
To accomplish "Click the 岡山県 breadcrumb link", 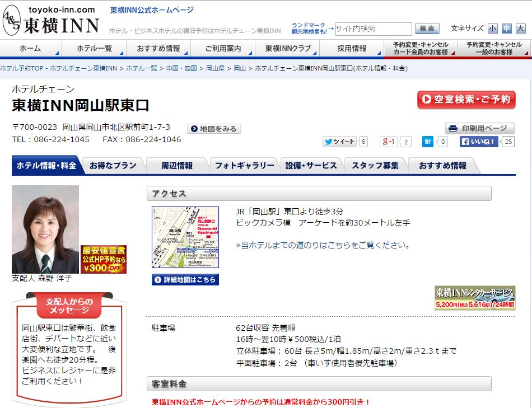I will tap(216, 68).
